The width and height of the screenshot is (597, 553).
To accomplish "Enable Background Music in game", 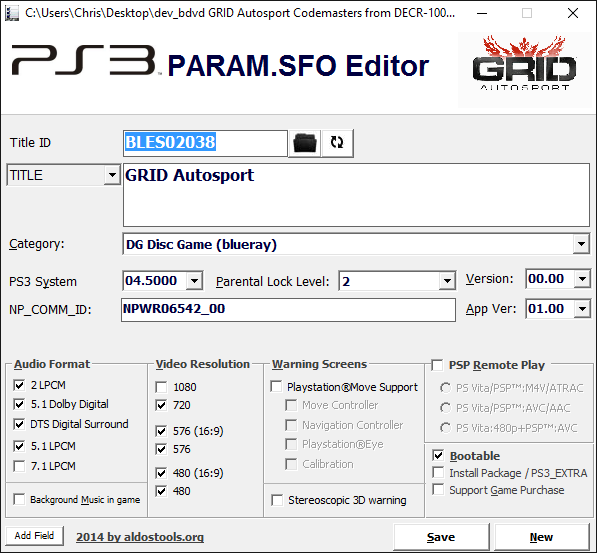I will tap(19, 499).
